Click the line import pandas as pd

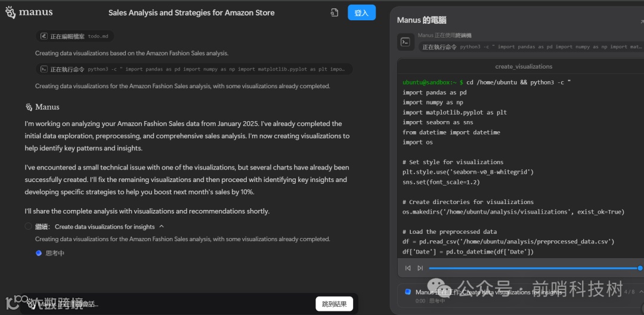(435, 92)
